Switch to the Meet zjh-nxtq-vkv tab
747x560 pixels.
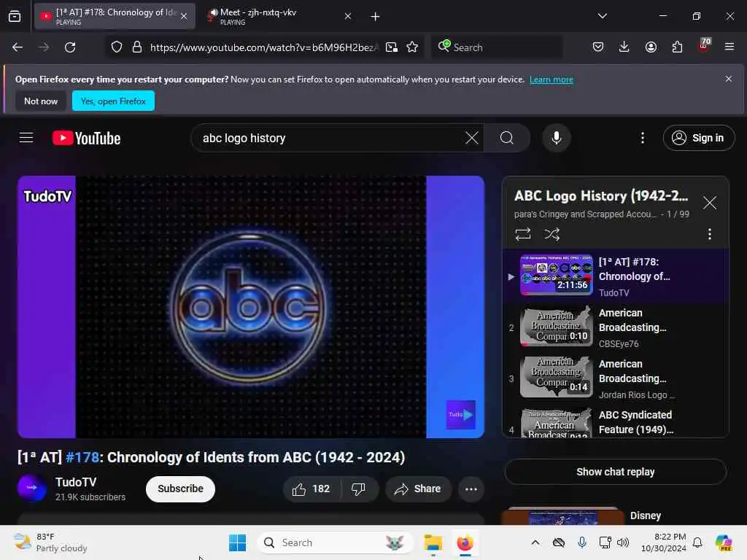pos(278,17)
